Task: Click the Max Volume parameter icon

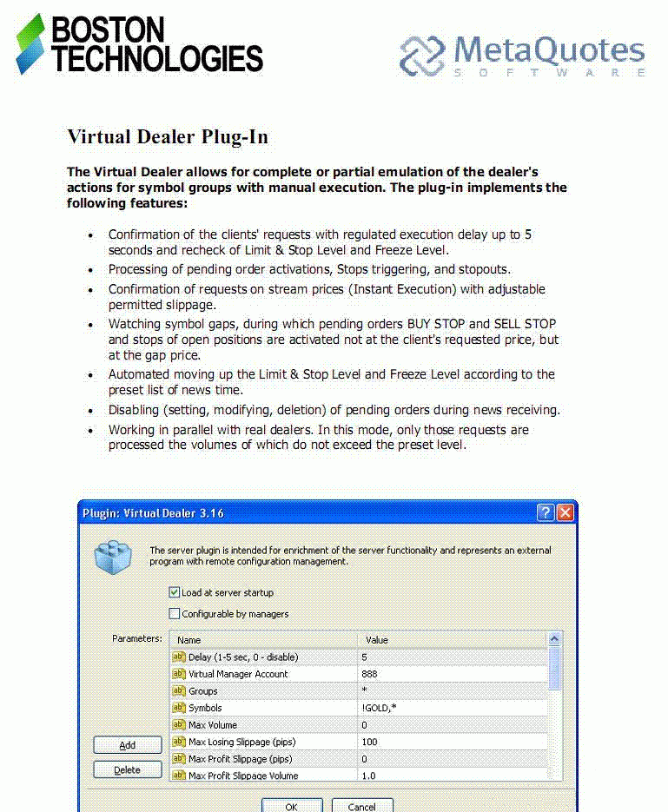Action: [179, 725]
